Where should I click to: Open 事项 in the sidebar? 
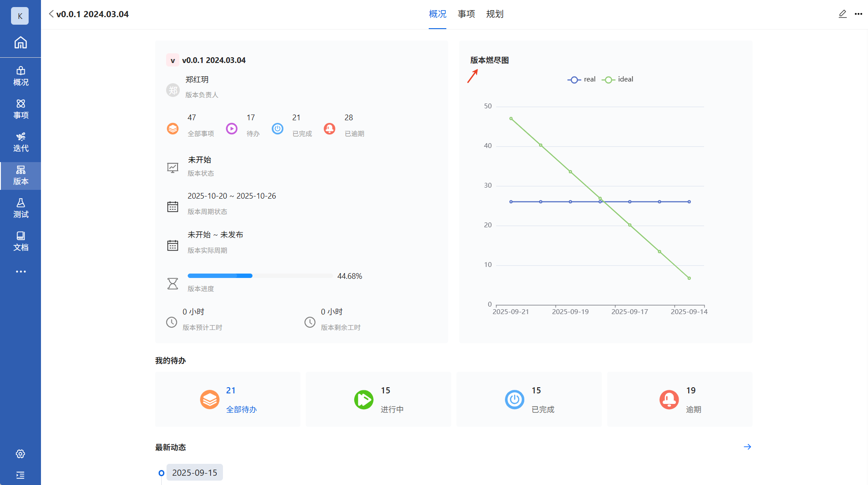21,109
